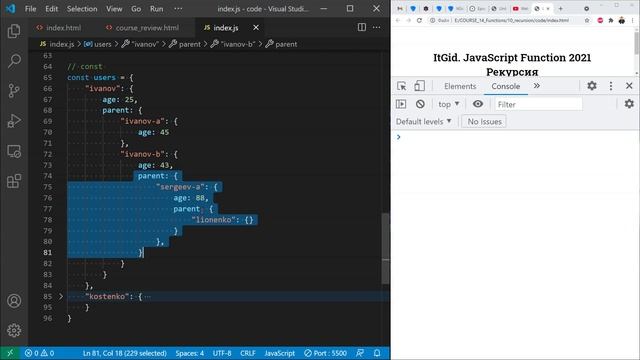This screenshot has width=640, height=360.
Task: Open errors and warnings in the status bar
Action: click(39, 353)
